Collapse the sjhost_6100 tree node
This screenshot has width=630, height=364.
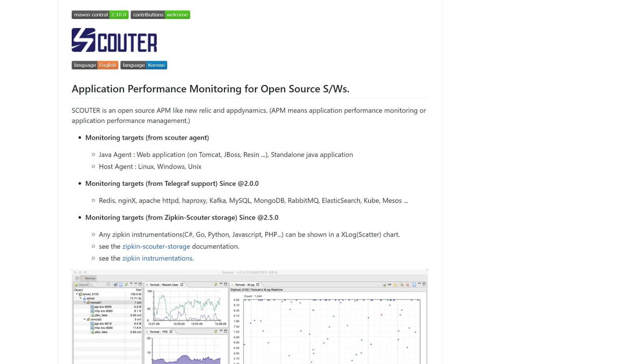(x=77, y=294)
